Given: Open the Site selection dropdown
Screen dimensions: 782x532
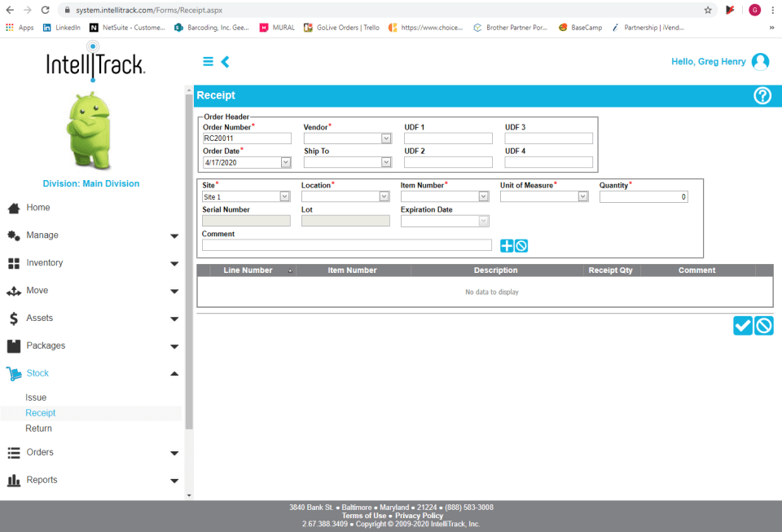Looking at the screenshot, I should (x=283, y=196).
